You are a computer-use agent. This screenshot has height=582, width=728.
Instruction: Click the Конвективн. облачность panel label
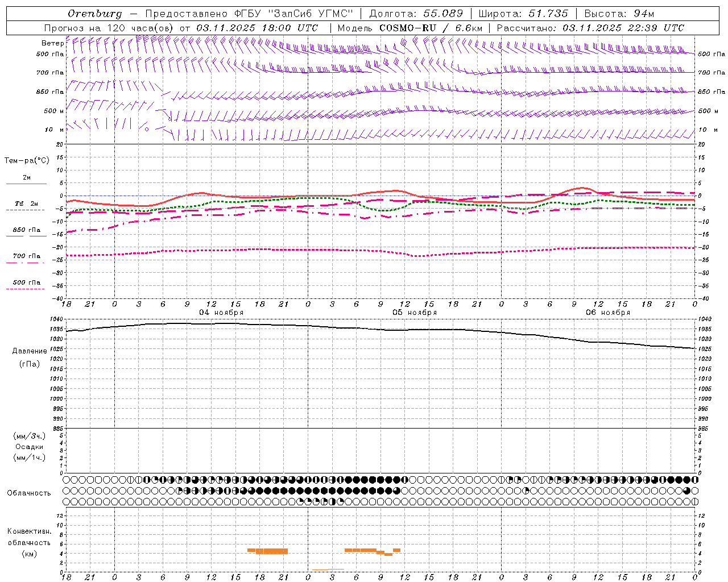click(x=29, y=542)
